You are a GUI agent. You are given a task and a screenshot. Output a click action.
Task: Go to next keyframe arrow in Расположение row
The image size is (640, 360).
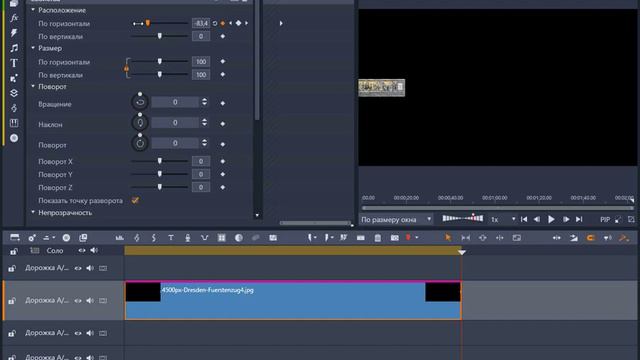point(246,23)
